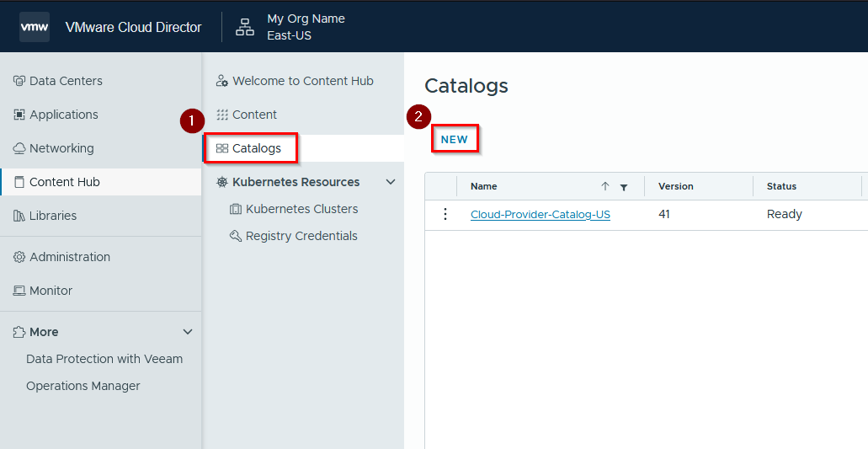This screenshot has height=449, width=868.
Task: Open Kubernetes Clusters page
Action: [303, 209]
